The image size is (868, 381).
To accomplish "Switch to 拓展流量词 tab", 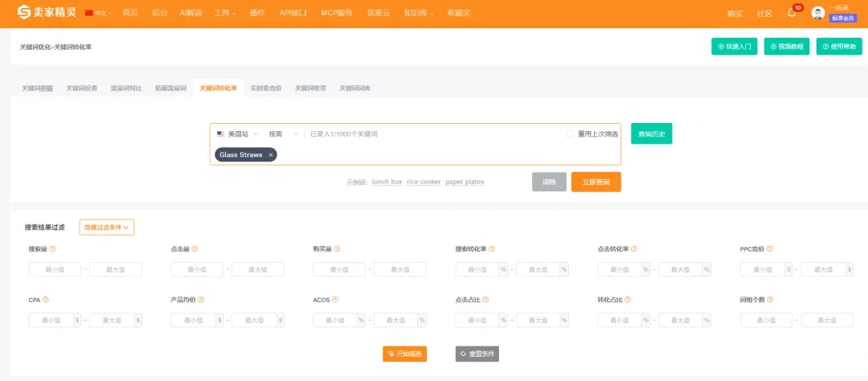I will pos(170,88).
